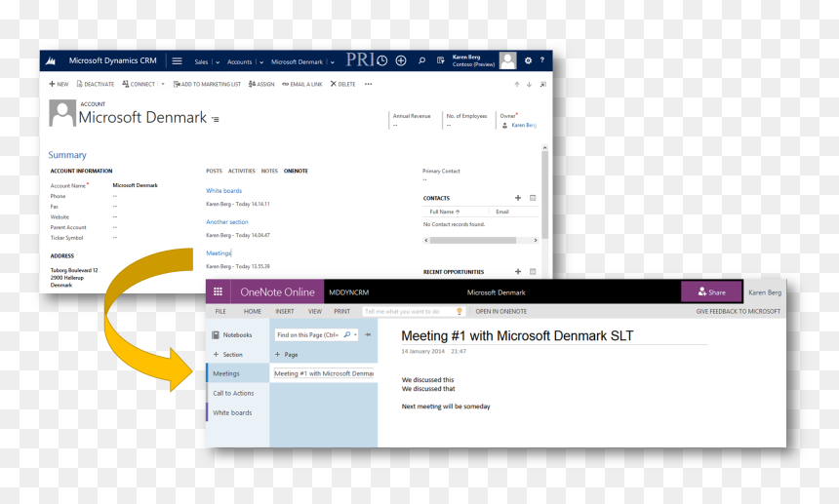Click the New record button
Viewport: 839px width, 504px height.
[x=59, y=84]
